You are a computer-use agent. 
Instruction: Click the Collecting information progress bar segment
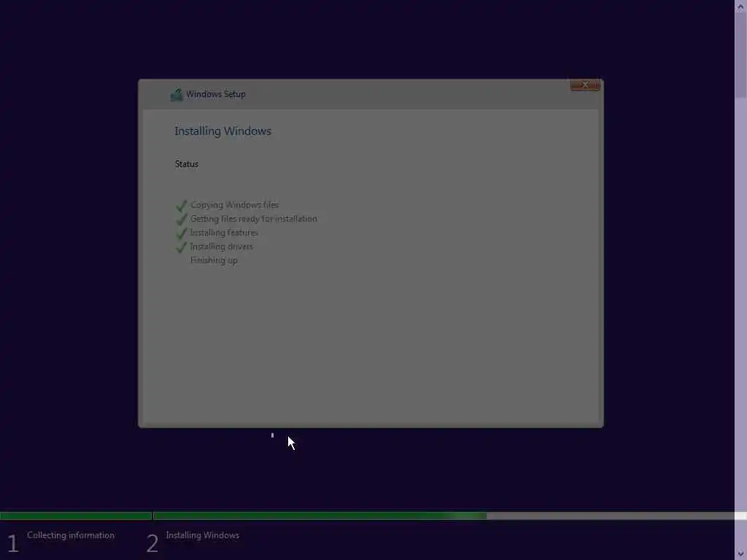76,516
